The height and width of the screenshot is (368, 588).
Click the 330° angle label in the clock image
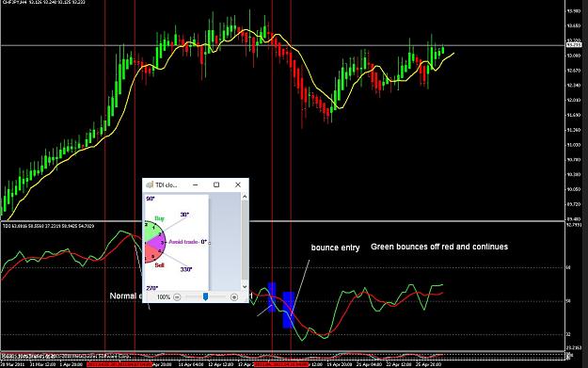point(186,269)
